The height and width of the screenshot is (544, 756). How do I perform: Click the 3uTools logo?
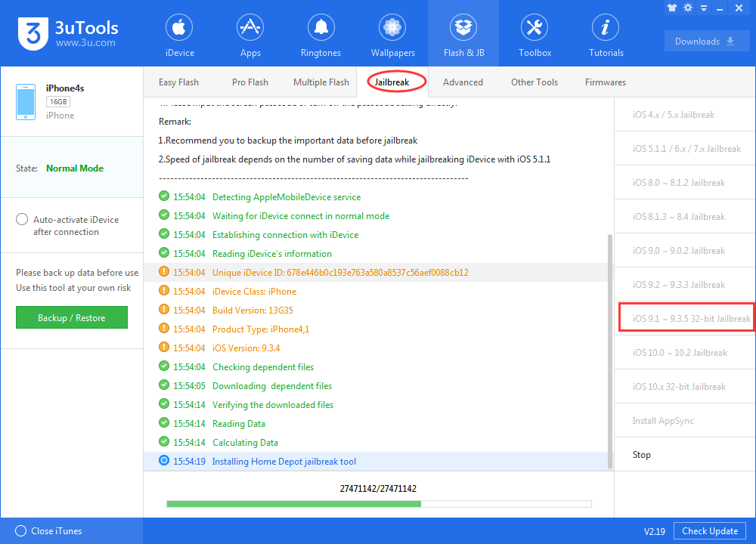click(x=33, y=33)
